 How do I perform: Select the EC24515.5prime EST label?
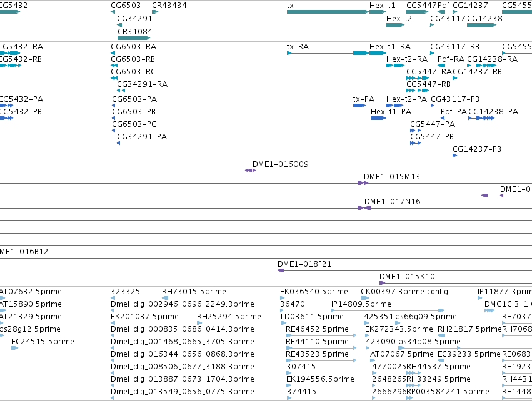click(43, 342)
